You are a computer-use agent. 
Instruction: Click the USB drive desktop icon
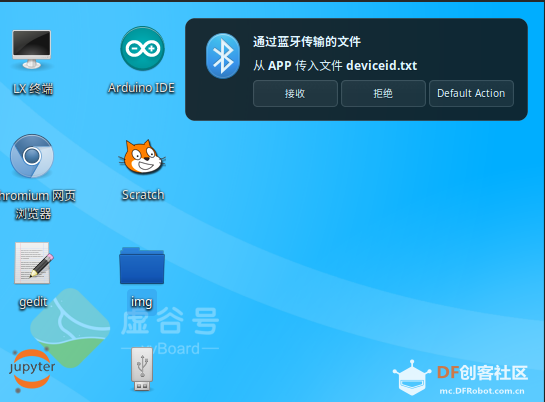pyautogui.click(x=142, y=369)
